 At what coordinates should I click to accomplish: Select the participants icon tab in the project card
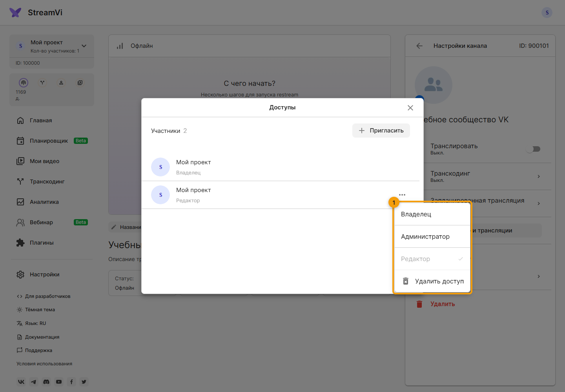[x=61, y=83]
